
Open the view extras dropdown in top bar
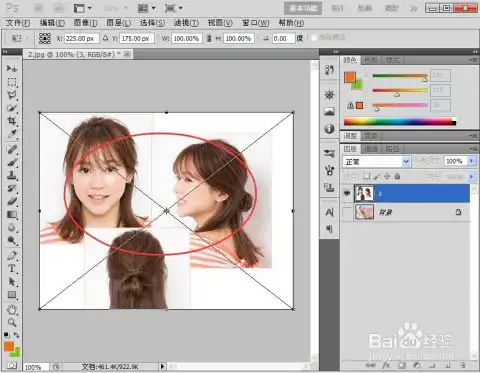tap(83, 8)
